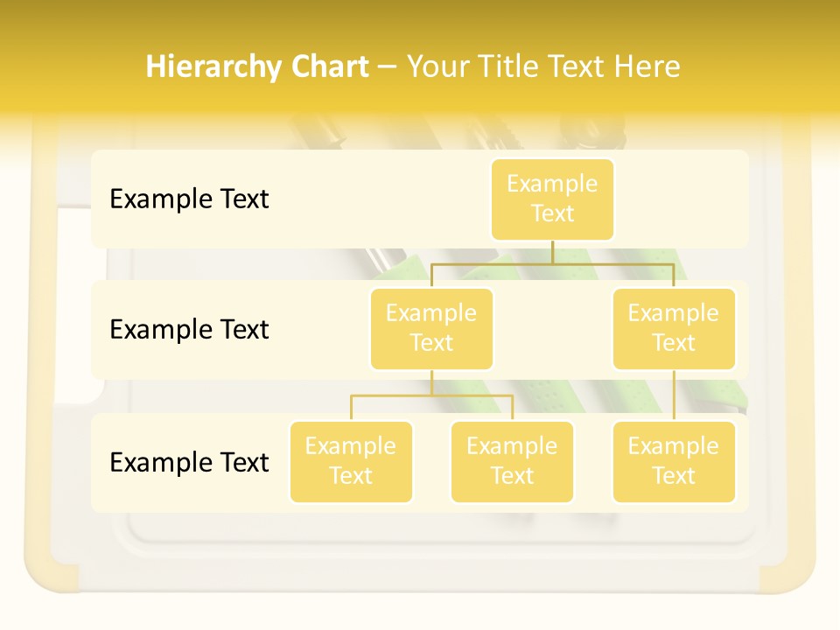Click the bottom row band left of its label
Viewport: 840px width, 630px height.
100,462
